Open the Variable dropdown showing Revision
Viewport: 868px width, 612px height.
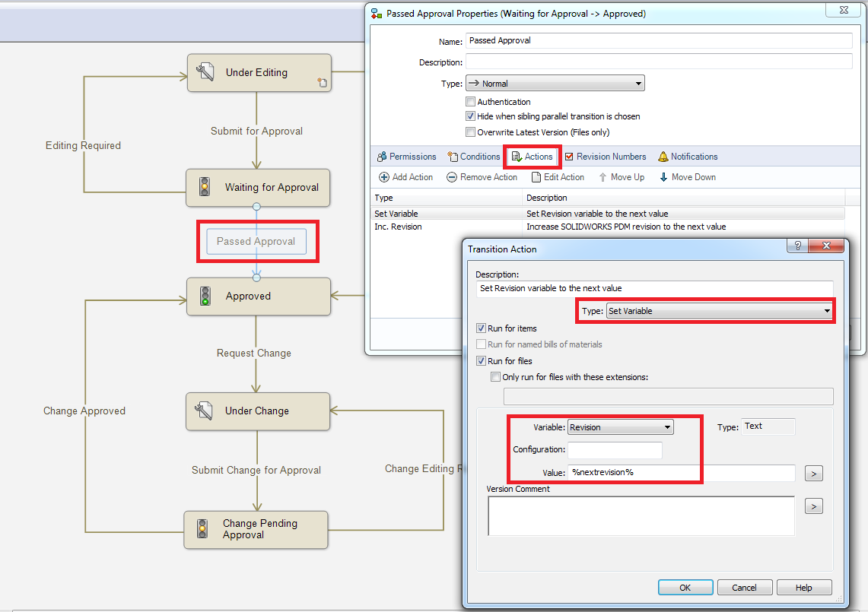(x=666, y=426)
